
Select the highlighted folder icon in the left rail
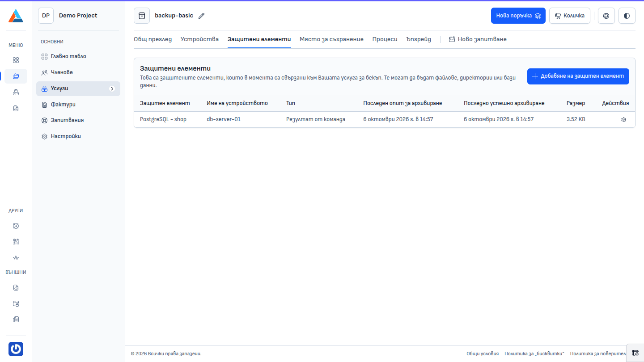click(16, 76)
